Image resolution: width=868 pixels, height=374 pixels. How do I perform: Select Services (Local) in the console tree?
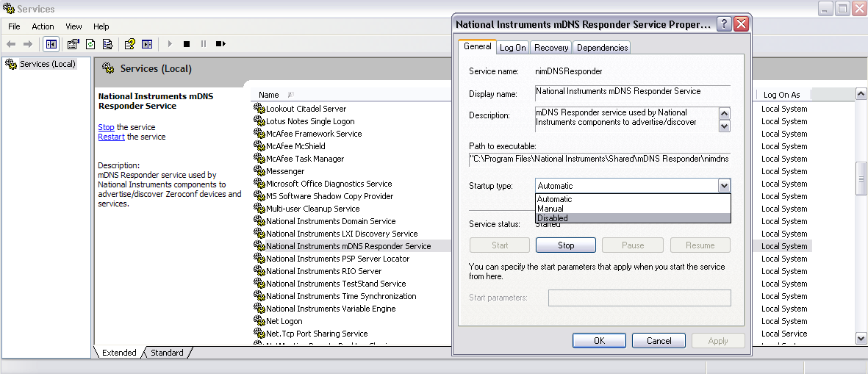pos(47,64)
